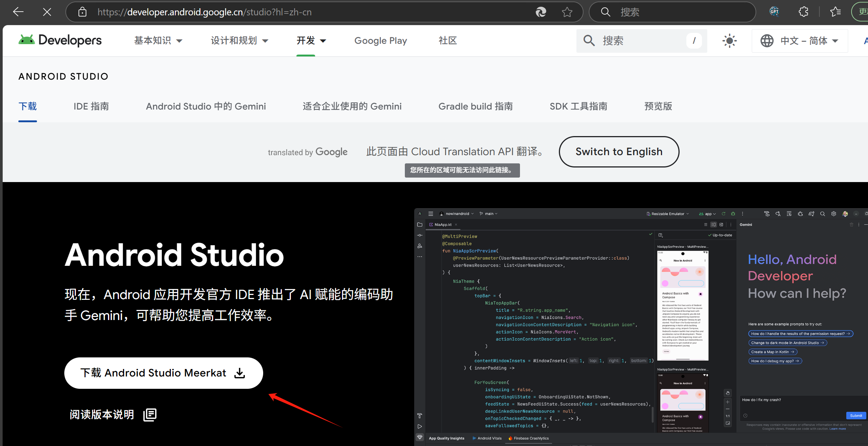Bookmark page with star icon
The height and width of the screenshot is (446, 868).
[567, 12]
